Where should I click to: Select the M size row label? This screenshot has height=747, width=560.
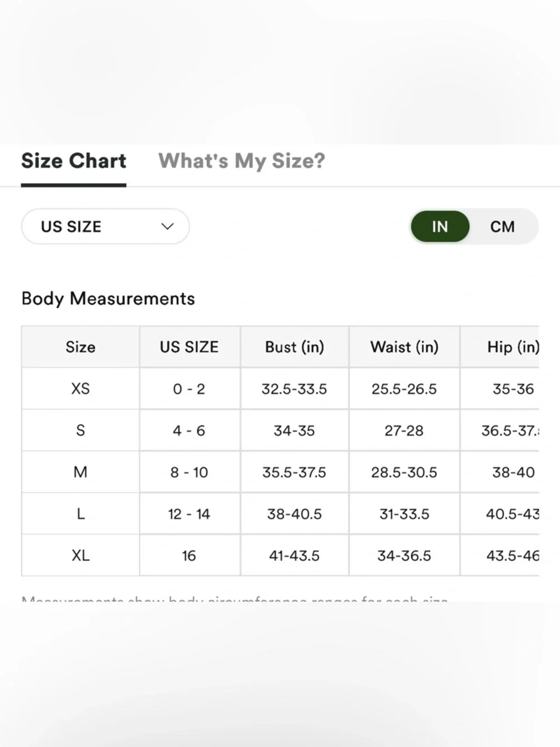(x=80, y=472)
